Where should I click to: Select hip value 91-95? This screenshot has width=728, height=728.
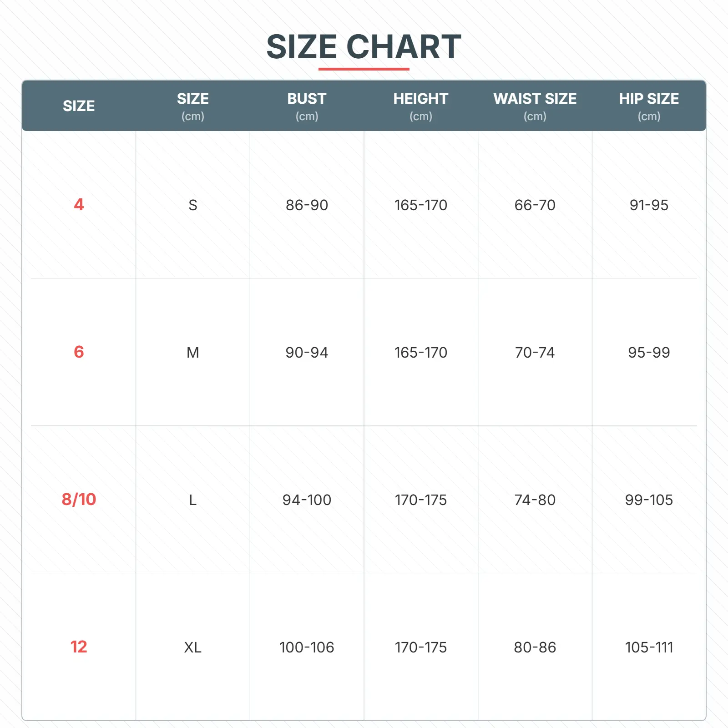(649, 205)
